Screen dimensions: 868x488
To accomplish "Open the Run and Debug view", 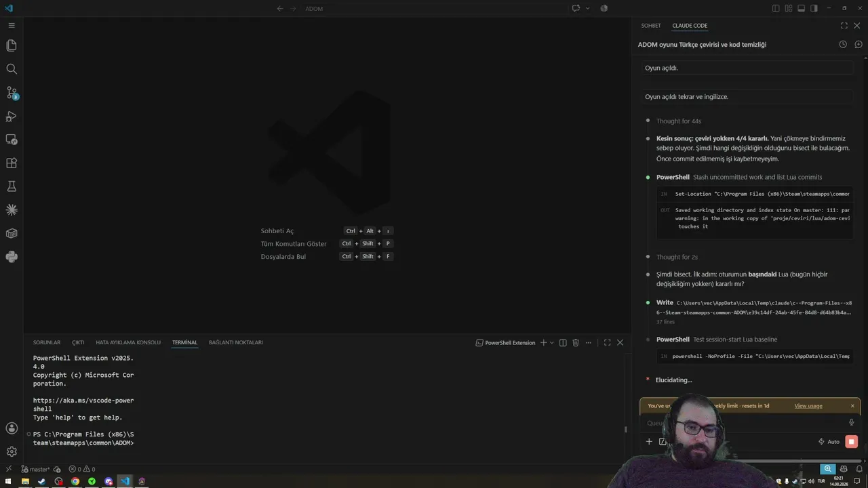I will 12,117.
